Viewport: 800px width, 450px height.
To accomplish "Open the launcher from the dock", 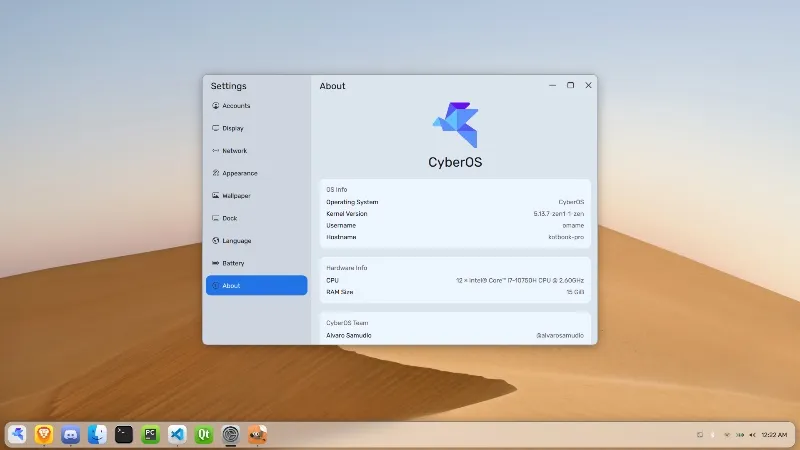I will 17,434.
